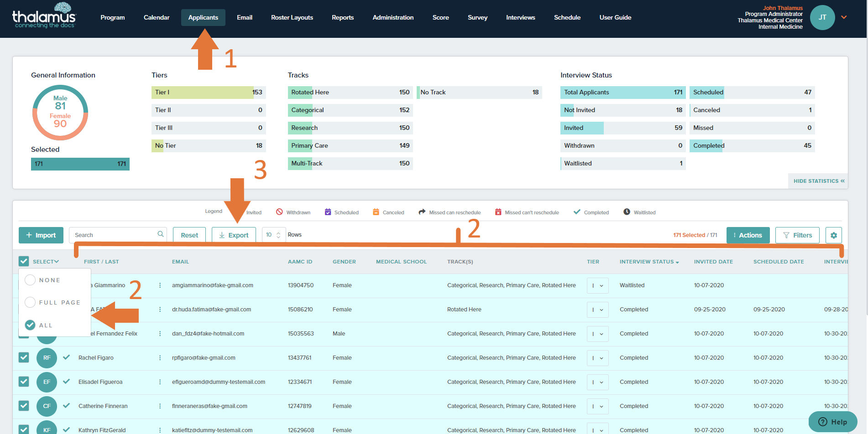Open tier dropdown for Catherine Finneran row
The image size is (868, 434).
point(597,406)
